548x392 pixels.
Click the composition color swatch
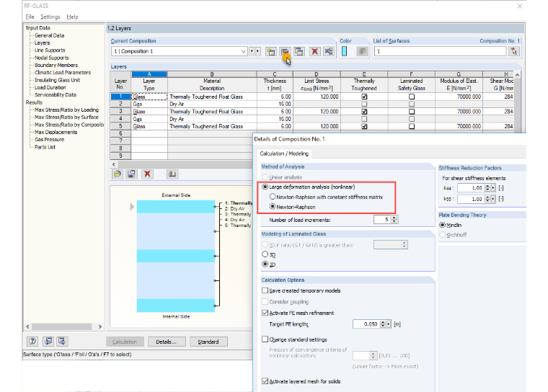(x=345, y=51)
